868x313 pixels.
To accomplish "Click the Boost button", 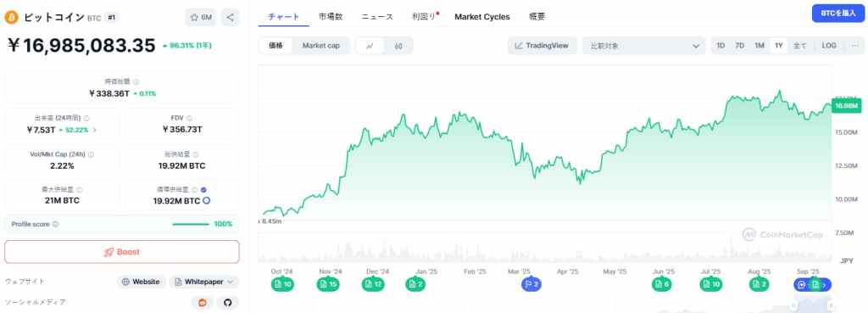I will coord(122,252).
